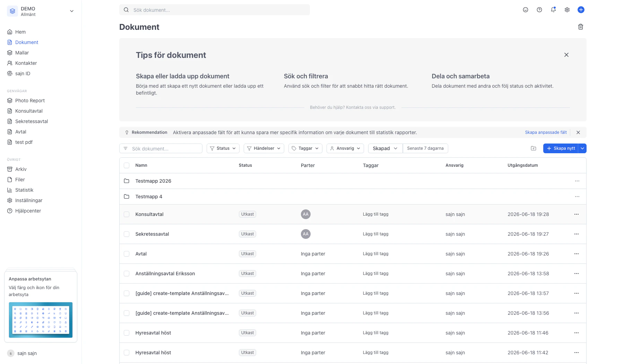The height and width of the screenshot is (364, 624).
Task: Open the three-dot menu for Anställningsavtal Eriksson
Action: click(x=577, y=274)
